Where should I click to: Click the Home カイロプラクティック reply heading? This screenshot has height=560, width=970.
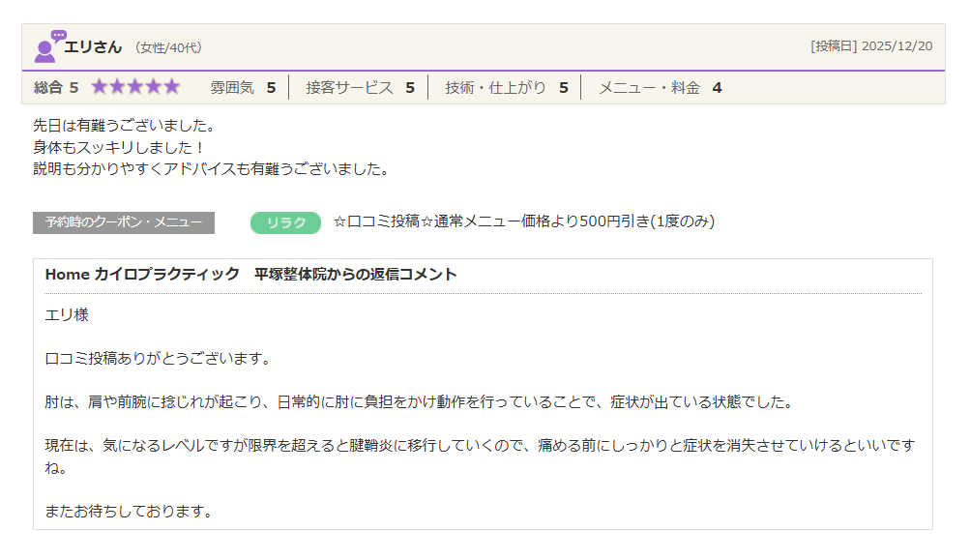click(x=250, y=275)
